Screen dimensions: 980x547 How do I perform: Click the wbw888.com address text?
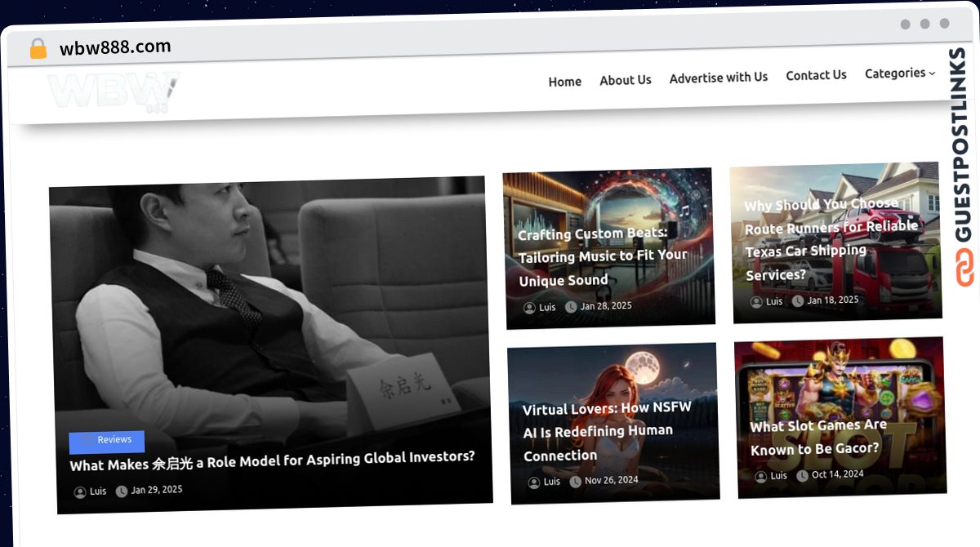click(115, 47)
